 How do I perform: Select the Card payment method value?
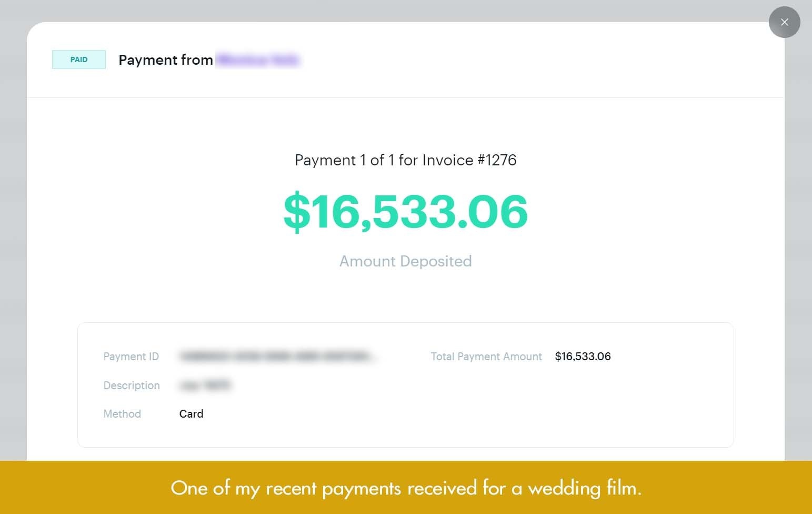[191, 414]
